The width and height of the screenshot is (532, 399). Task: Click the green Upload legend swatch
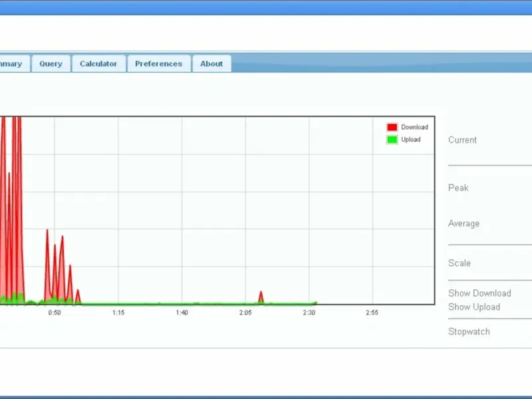point(392,140)
